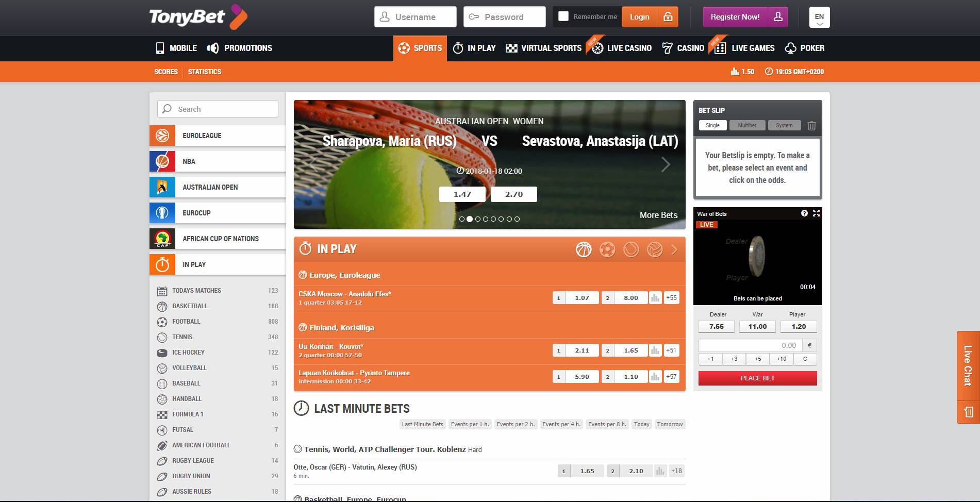Open the Australian Open logo shortcut

[x=162, y=187]
